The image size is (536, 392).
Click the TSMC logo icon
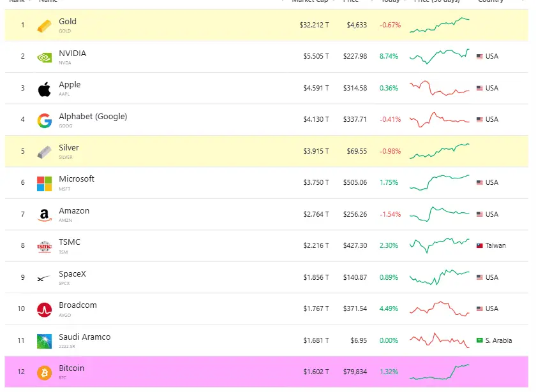coord(45,247)
